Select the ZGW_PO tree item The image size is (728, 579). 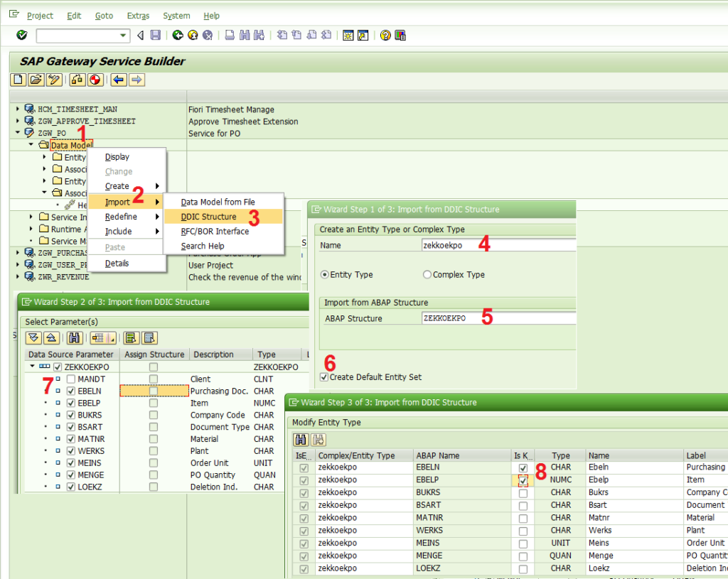(x=52, y=133)
